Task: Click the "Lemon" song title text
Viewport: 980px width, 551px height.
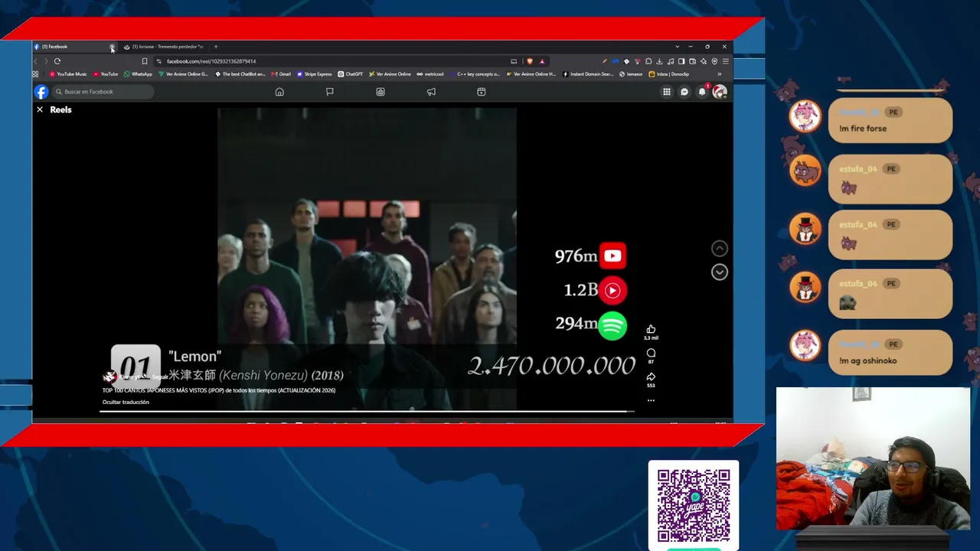Action: 194,356
